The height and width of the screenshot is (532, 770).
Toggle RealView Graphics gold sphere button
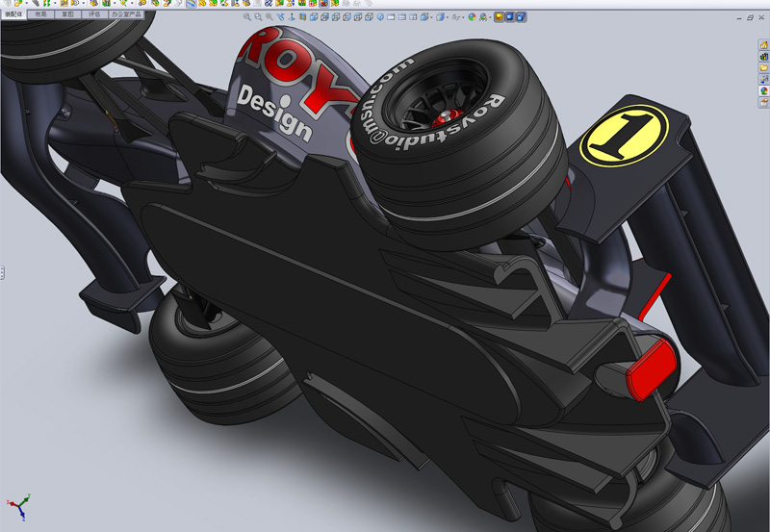point(499,17)
